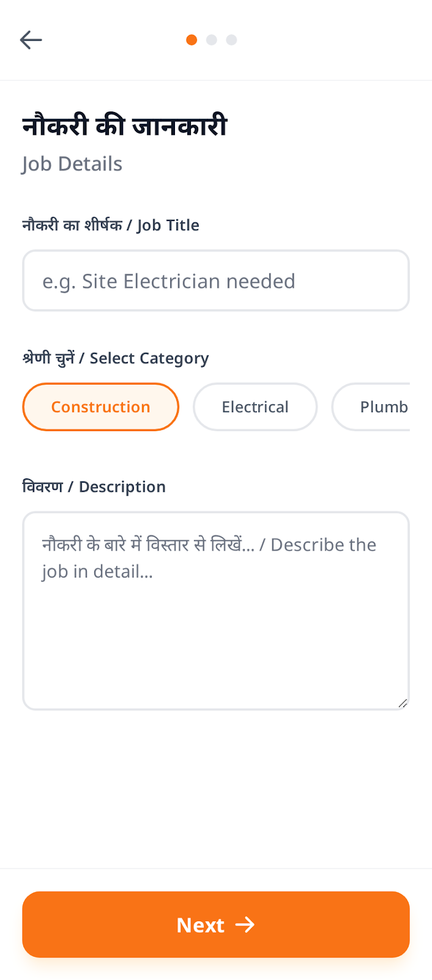Tap the 'e.g. Site Electrician needed' placeholder
This screenshot has width=432, height=980.
(x=169, y=281)
